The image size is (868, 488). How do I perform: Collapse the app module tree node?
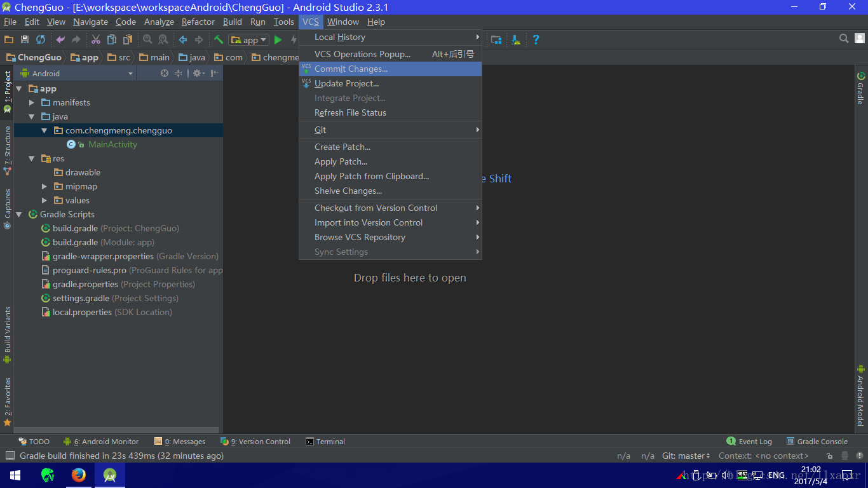(x=19, y=89)
